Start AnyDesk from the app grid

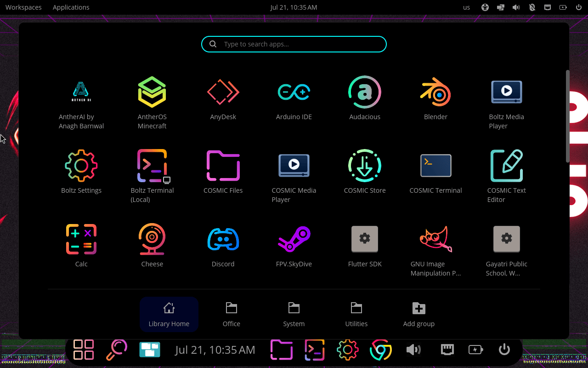223,92
